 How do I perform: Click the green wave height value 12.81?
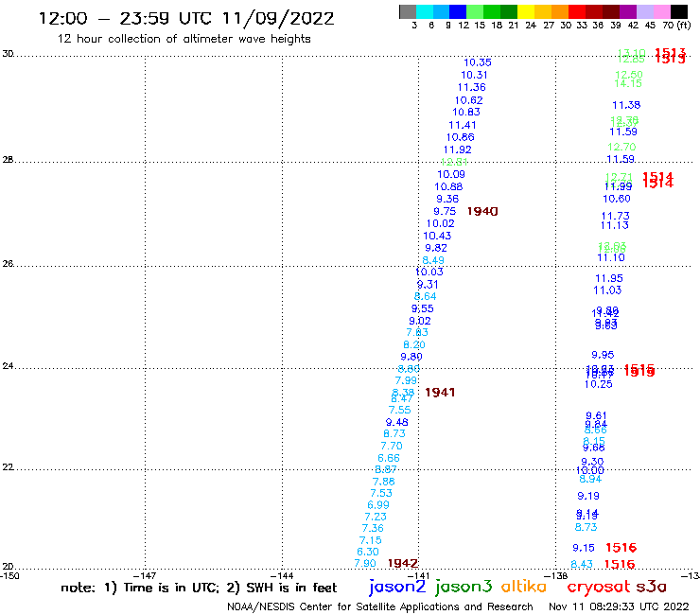pyautogui.click(x=454, y=162)
